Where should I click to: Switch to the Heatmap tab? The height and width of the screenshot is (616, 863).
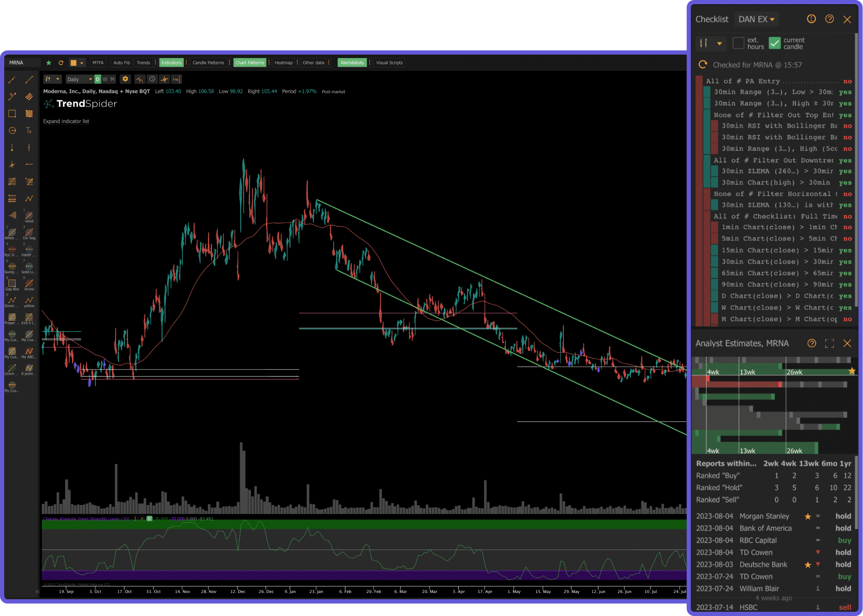click(x=284, y=62)
